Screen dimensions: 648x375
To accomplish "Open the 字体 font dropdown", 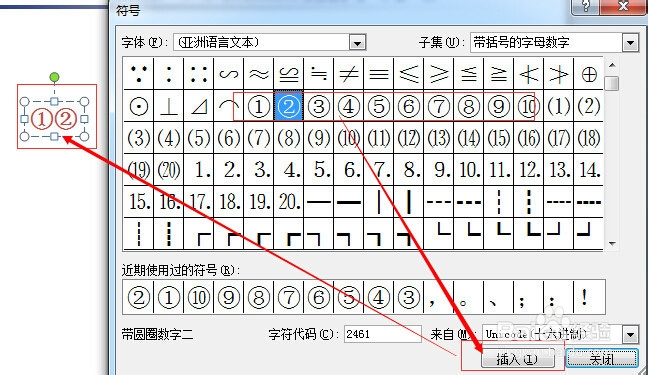I will (x=357, y=43).
